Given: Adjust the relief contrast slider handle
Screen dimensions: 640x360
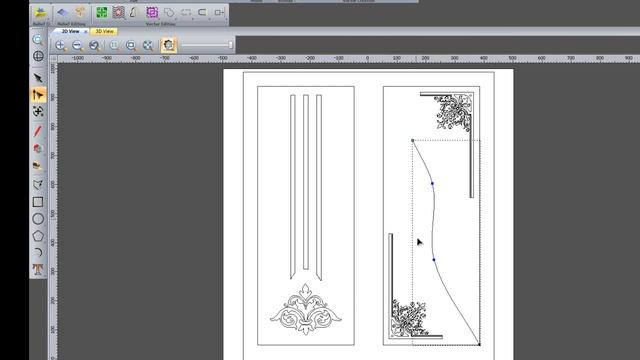Looking at the screenshot, I should (231, 44).
